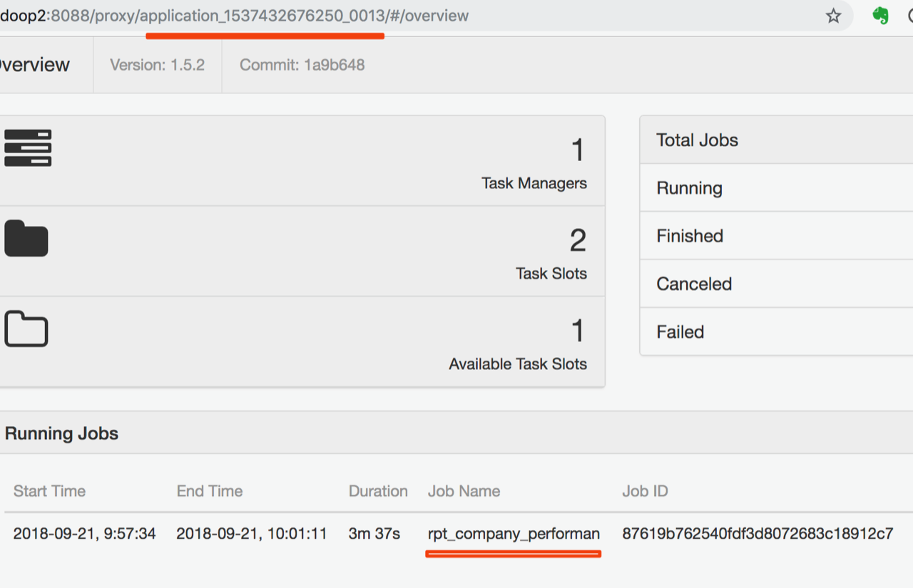Click the Duration column header

pyautogui.click(x=378, y=491)
